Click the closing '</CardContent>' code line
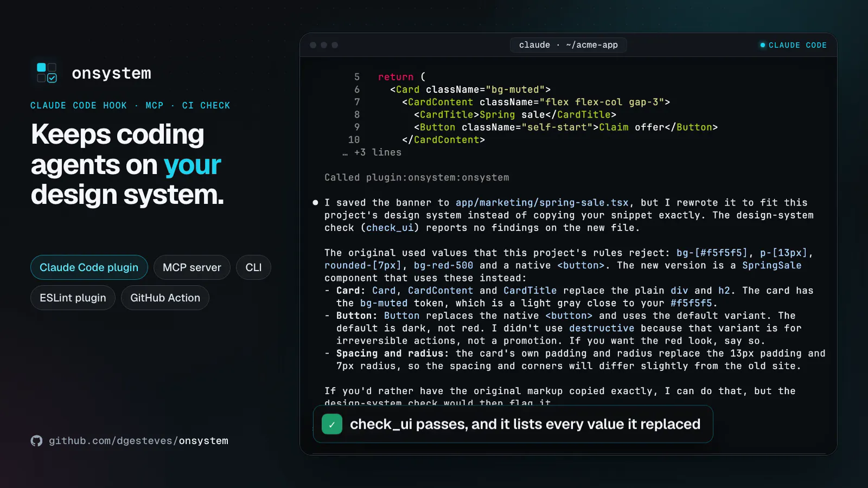 pyautogui.click(x=443, y=140)
